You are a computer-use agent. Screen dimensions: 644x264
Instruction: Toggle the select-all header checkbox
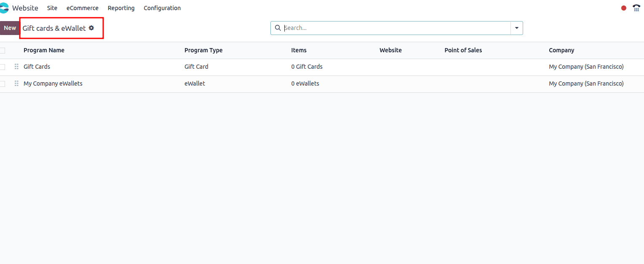point(3,51)
